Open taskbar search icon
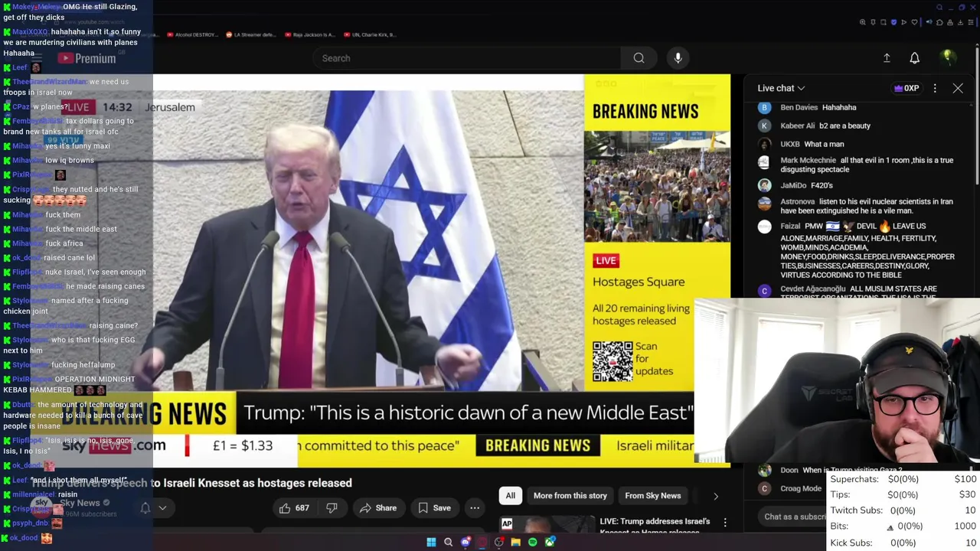Image resolution: width=980 pixels, height=551 pixels. pyautogui.click(x=448, y=542)
